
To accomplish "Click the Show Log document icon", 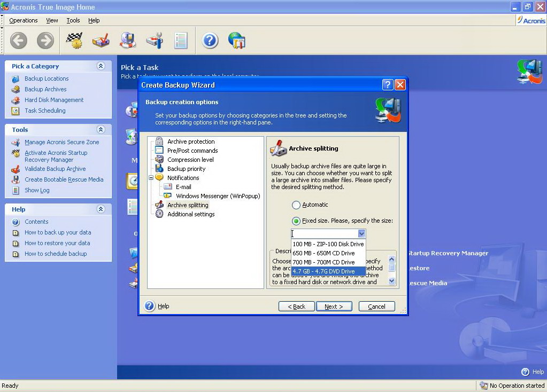I will [16, 191].
